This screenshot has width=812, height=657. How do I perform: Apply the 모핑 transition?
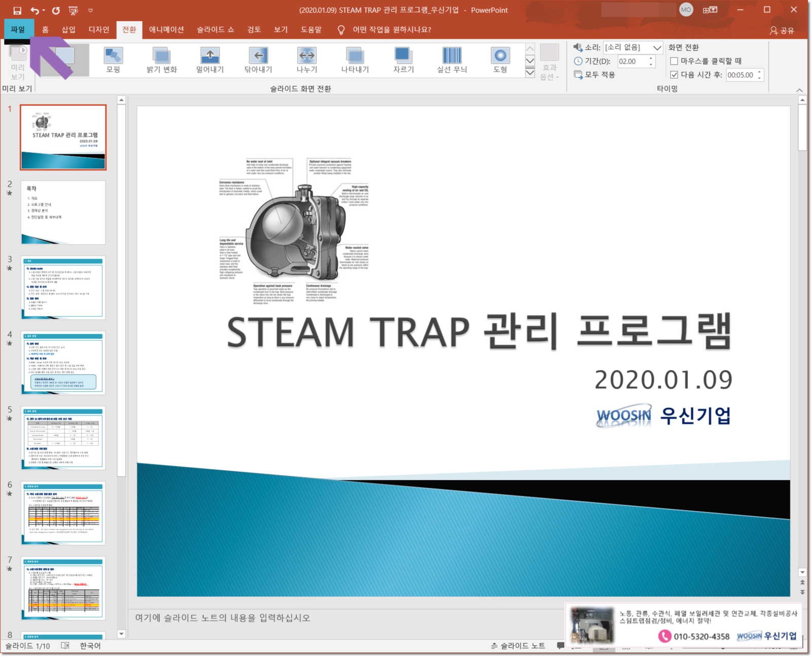[113, 60]
